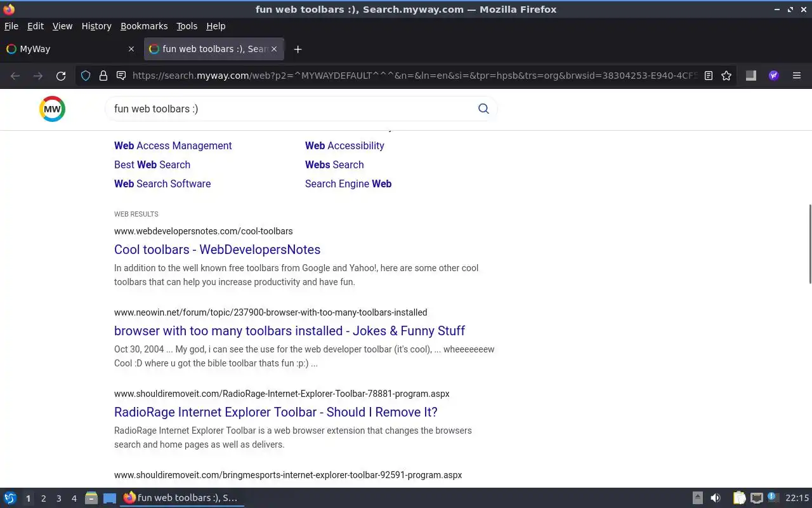Open a new tab with plus button

click(298, 49)
